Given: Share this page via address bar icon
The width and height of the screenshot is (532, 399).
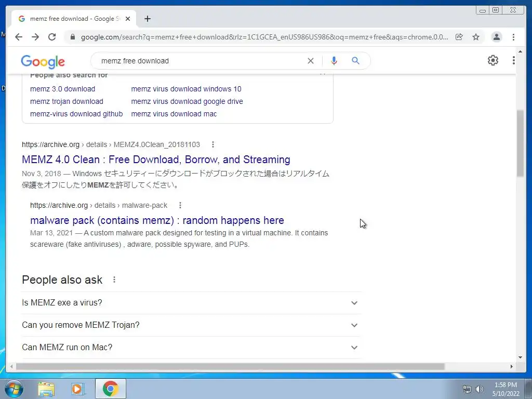Looking at the screenshot, I should tap(459, 37).
